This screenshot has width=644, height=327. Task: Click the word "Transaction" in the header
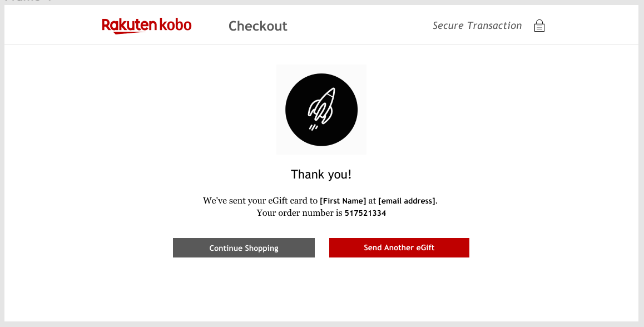coord(494,26)
